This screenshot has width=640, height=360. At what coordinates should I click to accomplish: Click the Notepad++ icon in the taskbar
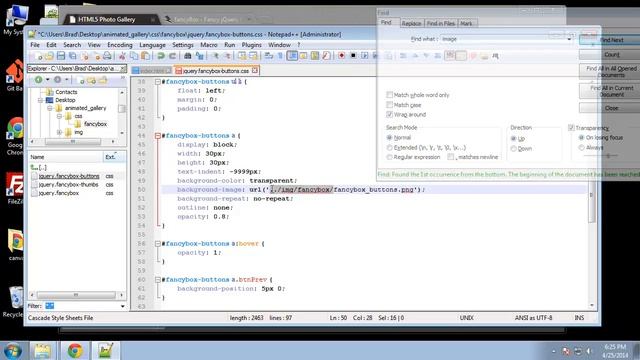pyautogui.click(x=106, y=351)
